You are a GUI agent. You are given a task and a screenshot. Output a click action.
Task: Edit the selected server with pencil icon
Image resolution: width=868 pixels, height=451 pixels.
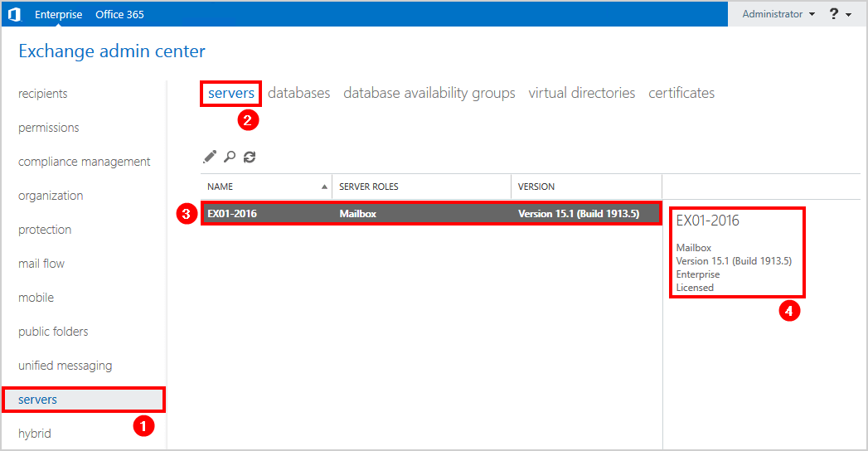[x=210, y=158]
